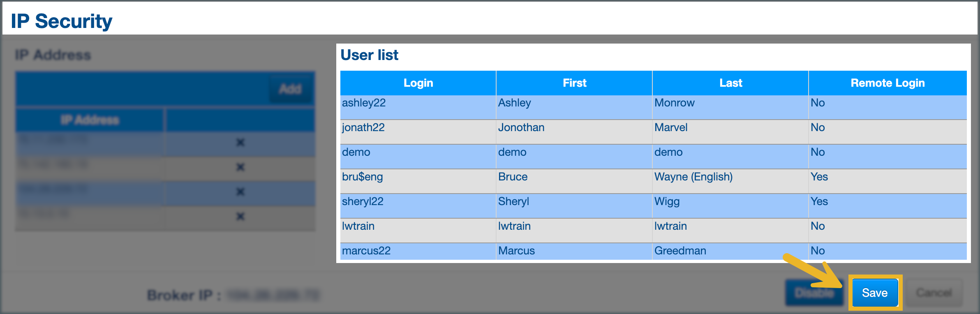
Task: Click the Remote Login value for lwtrain
Action: (x=818, y=226)
